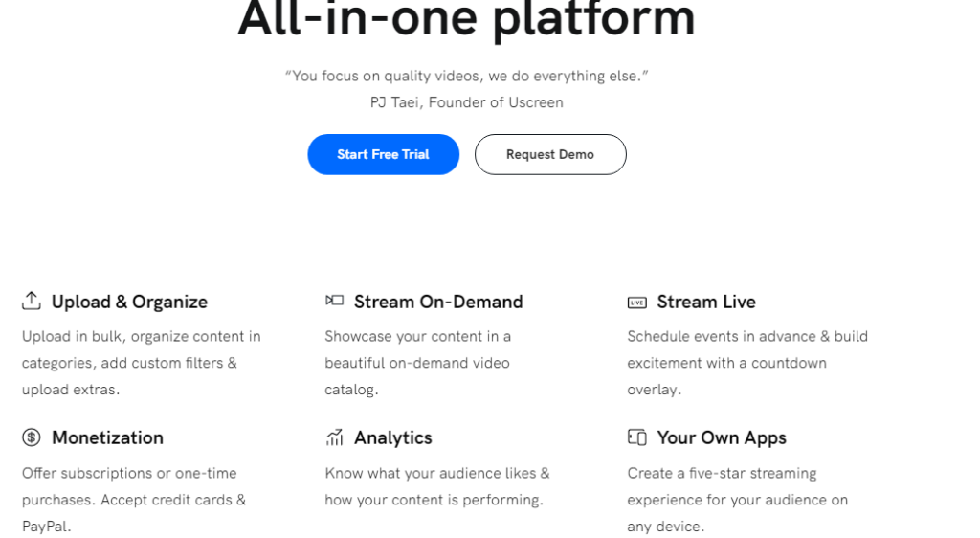Click the Offer subscriptions description text
This screenshot has height=538, width=980.
click(133, 499)
